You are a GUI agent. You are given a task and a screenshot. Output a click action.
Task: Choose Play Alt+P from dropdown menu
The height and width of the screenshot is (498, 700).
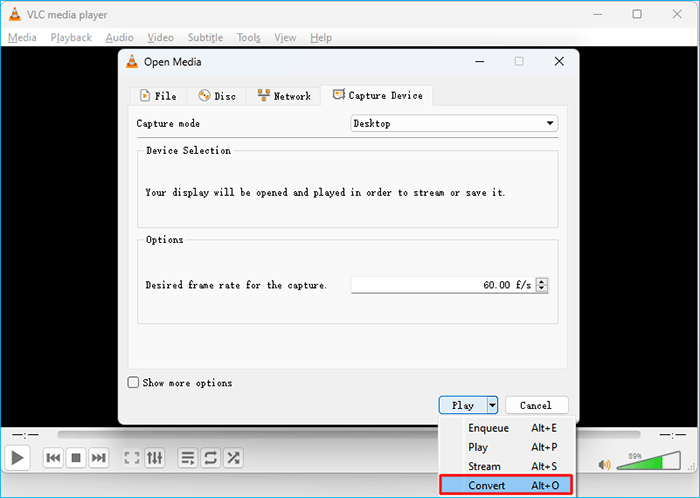(x=506, y=447)
